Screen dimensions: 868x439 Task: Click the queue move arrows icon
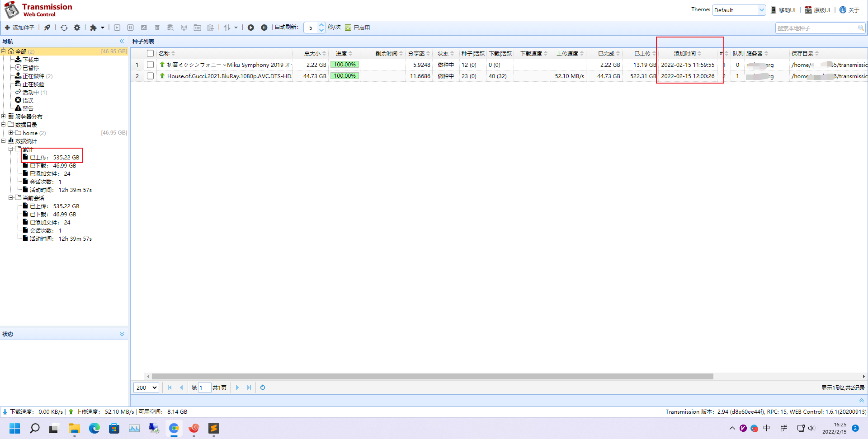coord(227,28)
